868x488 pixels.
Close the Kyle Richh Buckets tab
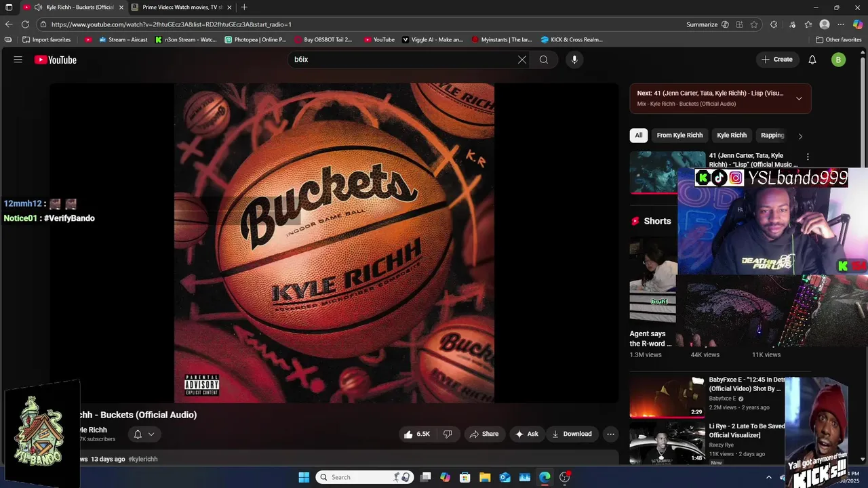pos(121,7)
